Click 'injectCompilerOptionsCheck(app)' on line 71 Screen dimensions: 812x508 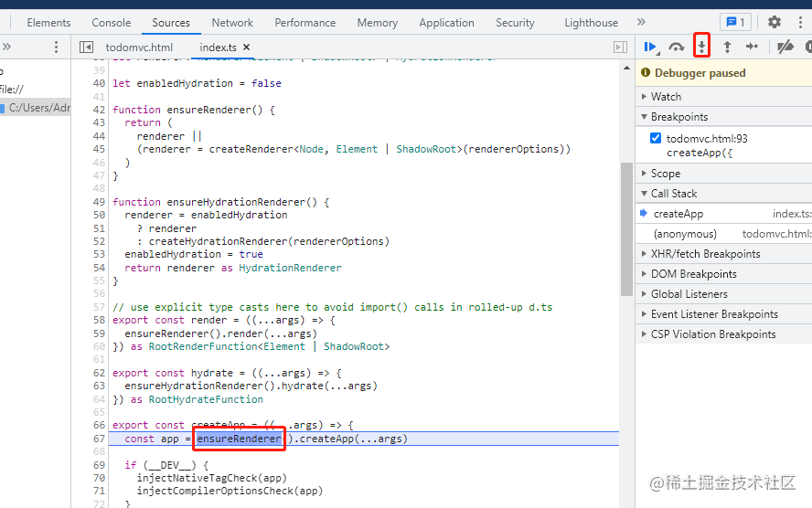point(230,491)
